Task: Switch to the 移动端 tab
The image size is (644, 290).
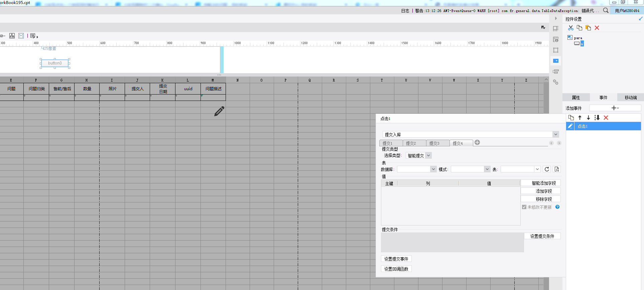Action: 631,98
